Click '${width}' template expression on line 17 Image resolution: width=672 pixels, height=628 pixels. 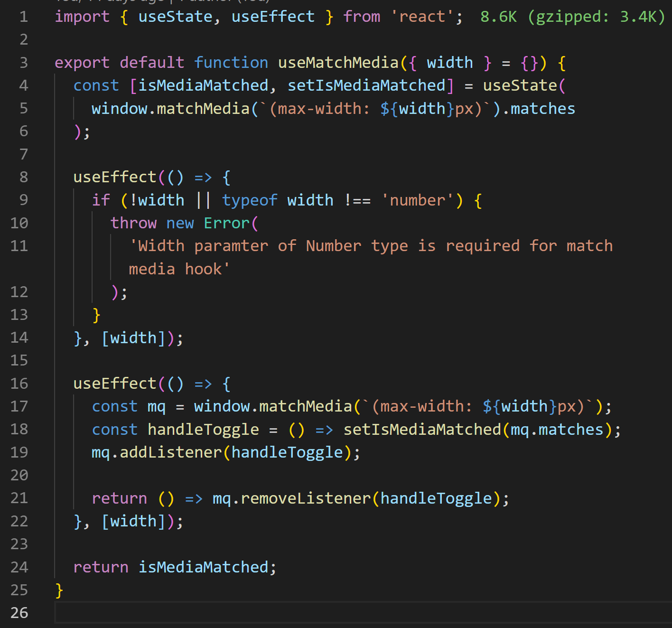(524, 407)
